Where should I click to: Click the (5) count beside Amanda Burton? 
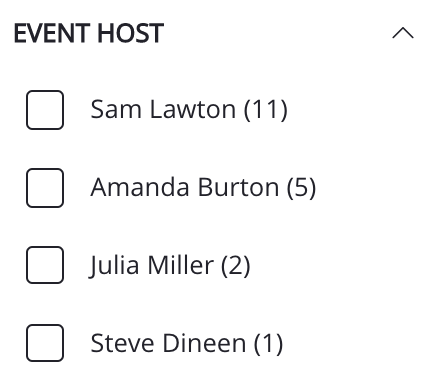pos(301,187)
